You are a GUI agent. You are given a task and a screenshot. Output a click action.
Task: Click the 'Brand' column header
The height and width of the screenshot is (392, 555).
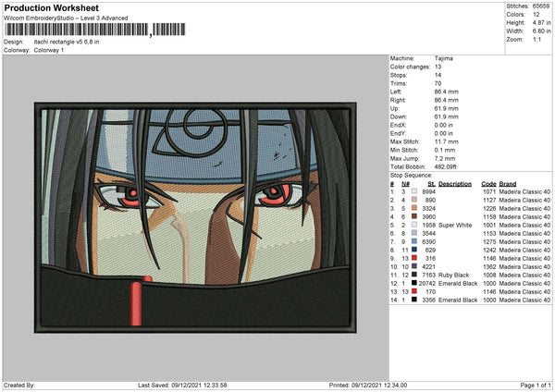coord(508,184)
